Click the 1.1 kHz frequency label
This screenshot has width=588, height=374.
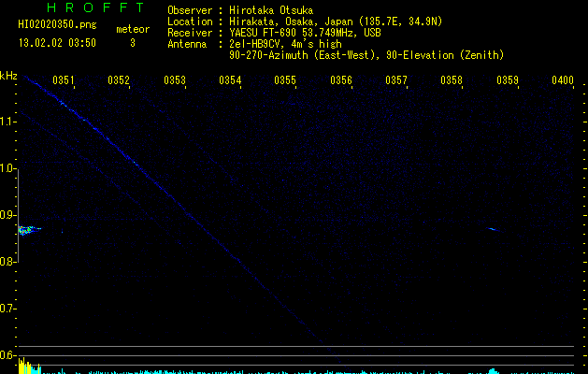tap(7, 122)
